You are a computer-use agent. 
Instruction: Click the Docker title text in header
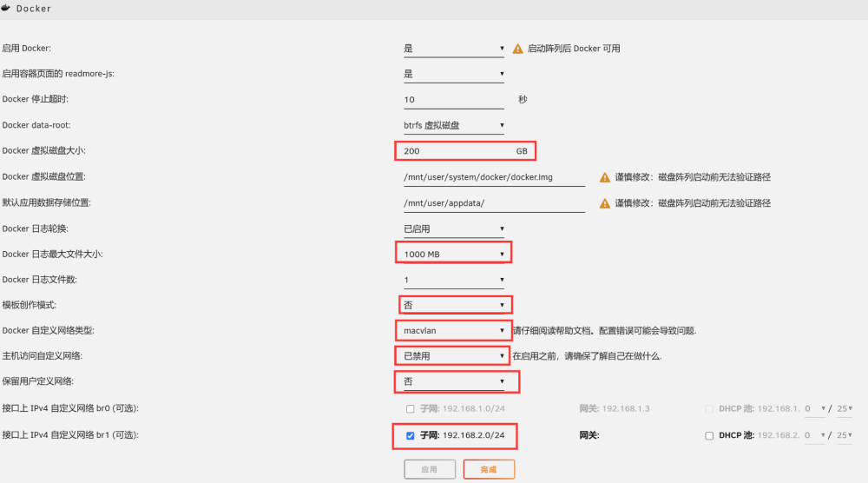pos(33,9)
